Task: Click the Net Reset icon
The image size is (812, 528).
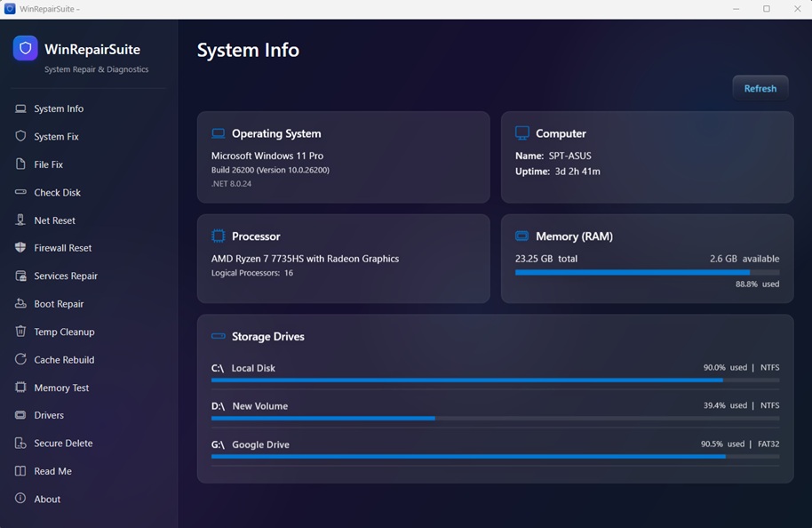Action: 20,220
